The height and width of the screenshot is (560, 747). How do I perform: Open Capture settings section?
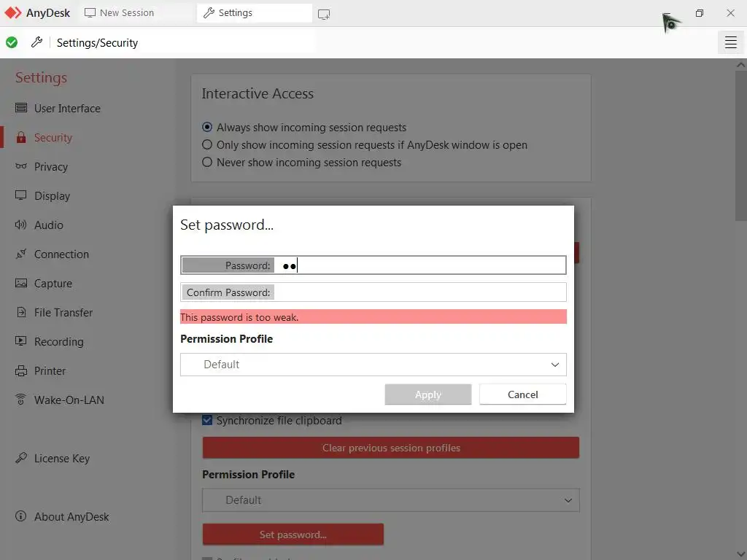coord(53,284)
